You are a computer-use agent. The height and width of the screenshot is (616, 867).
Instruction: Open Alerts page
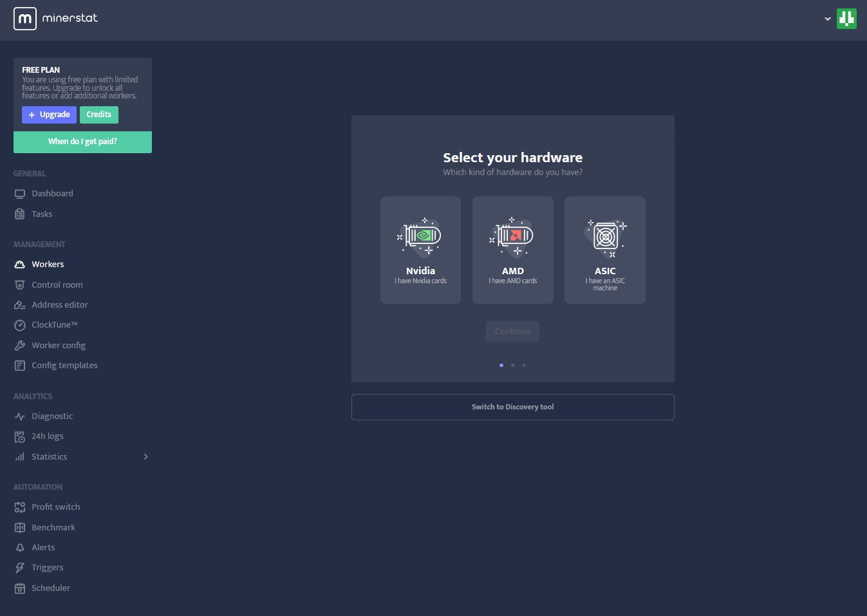[43, 548]
